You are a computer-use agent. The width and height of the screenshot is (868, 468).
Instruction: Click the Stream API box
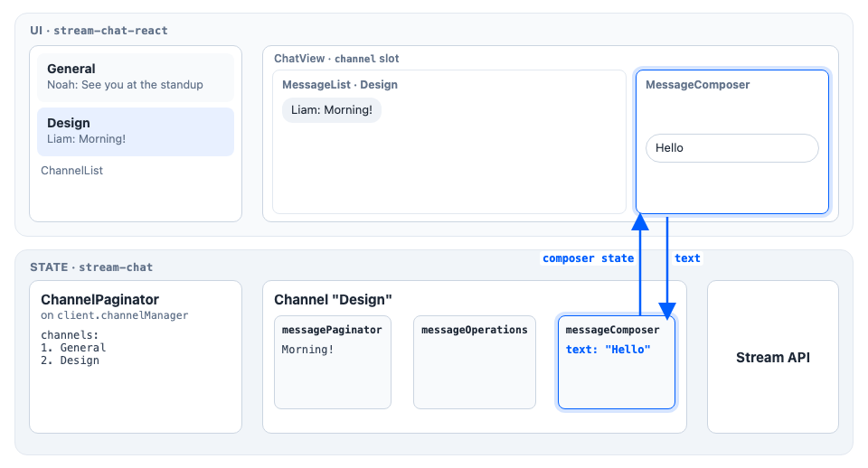773,357
